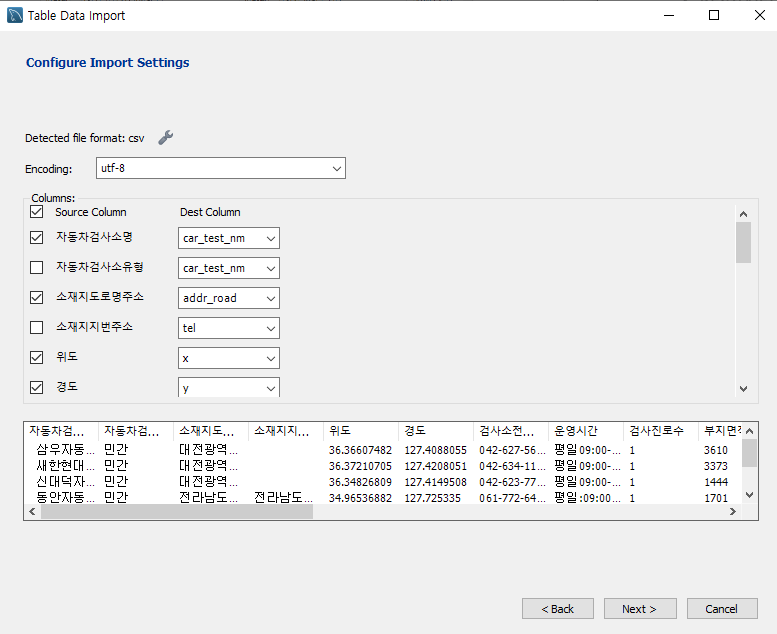777x634 pixels.
Task: Proceed with the Next button
Action: 640,609
